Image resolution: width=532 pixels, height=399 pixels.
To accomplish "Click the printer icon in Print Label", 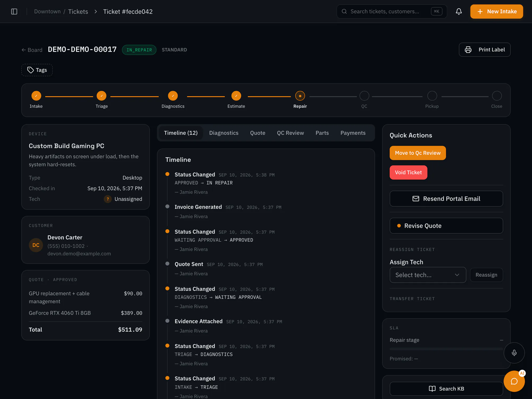I will (468, 50).
